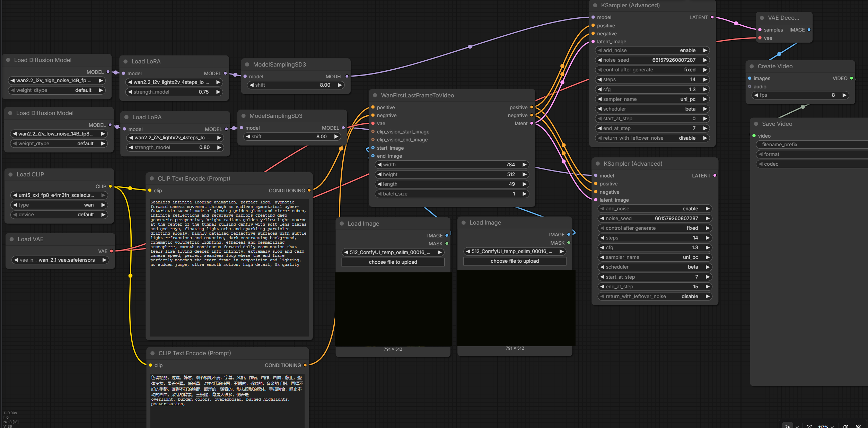Open the 117% zoom level dropdown
The height and width of the screenshot is (428, 868).
(826, 426)
